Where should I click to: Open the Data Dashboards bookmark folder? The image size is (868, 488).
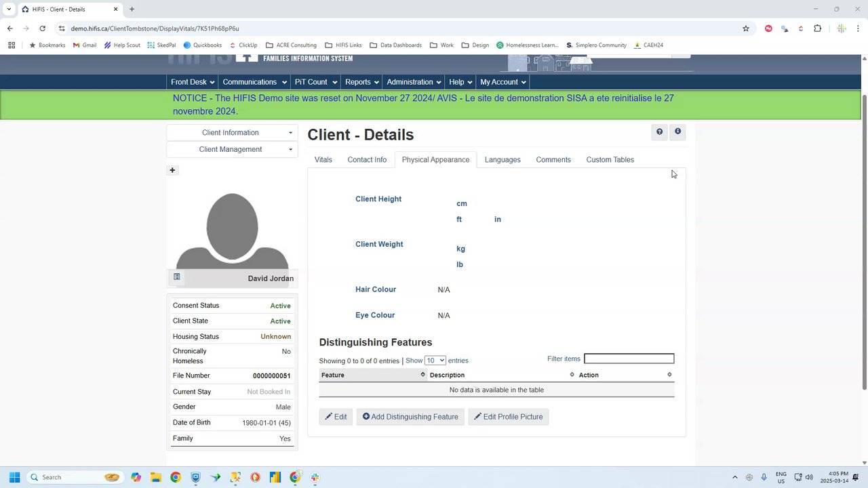pyautogui.click(x=395, y=45)
